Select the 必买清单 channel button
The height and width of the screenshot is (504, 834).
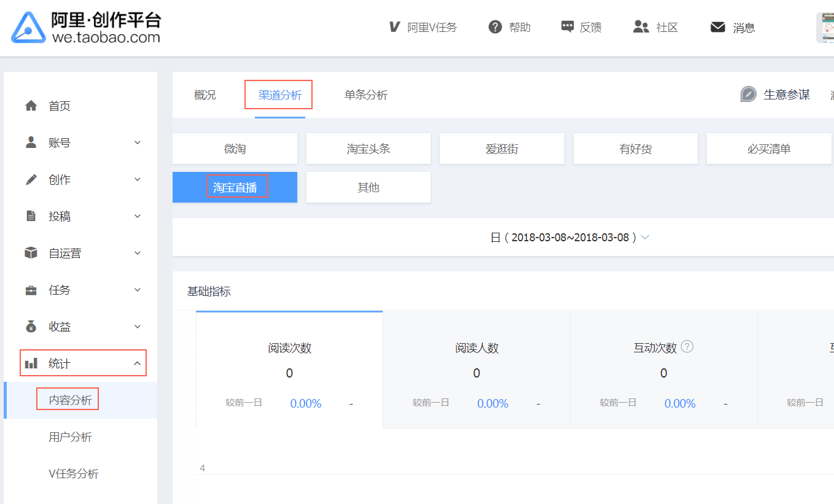coord(769,149)
